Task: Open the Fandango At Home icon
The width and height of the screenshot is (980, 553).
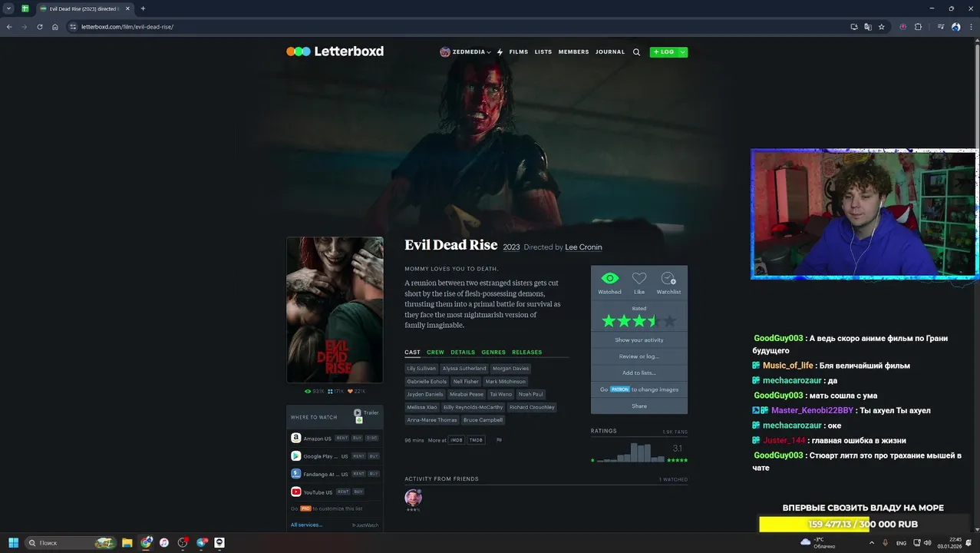Action: [x=295, y=474]
